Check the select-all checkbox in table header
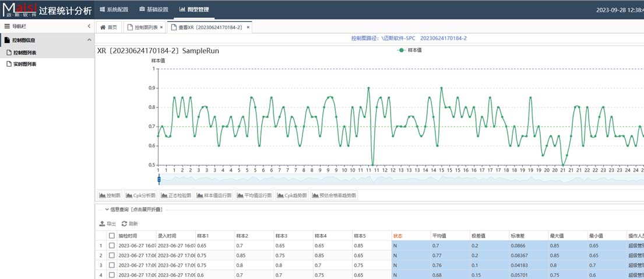 point(112,236)
